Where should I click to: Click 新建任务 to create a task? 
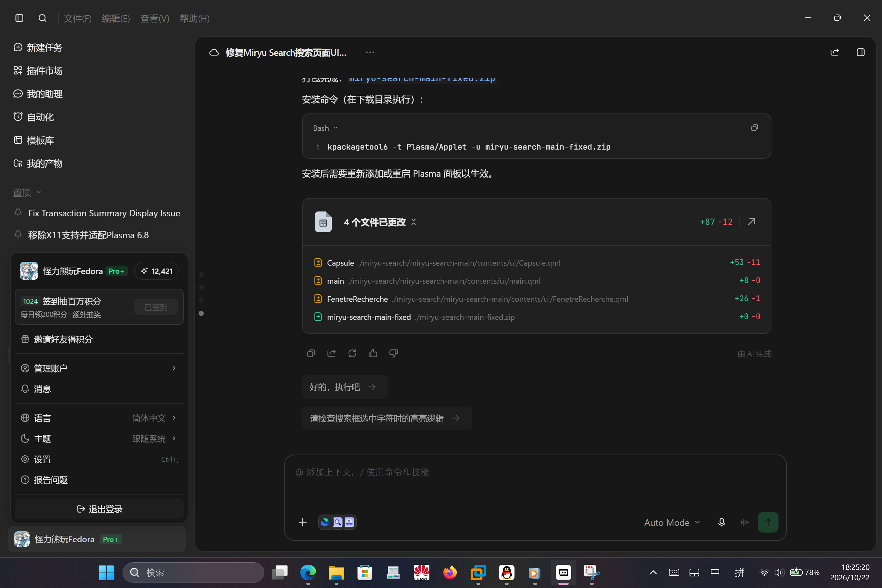(38, 47)
